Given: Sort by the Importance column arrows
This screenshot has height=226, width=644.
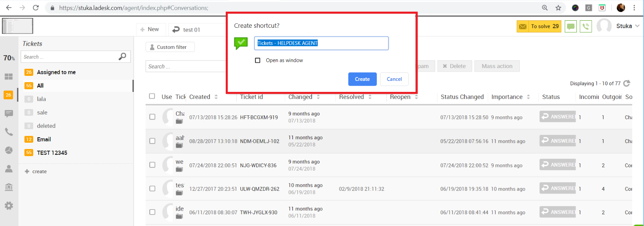Looking at the screenshot, I should [x=528, y=97].
